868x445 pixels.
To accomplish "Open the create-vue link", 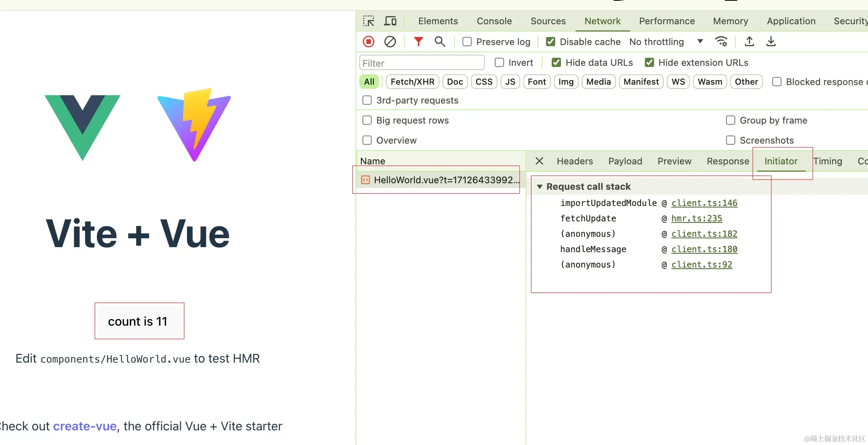I will pyautogui.click(x=85, y=426).
